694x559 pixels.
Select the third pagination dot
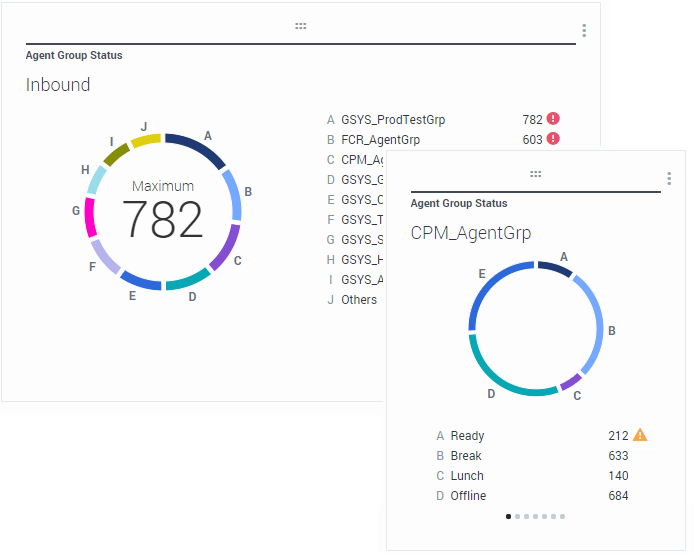[526, 517]
